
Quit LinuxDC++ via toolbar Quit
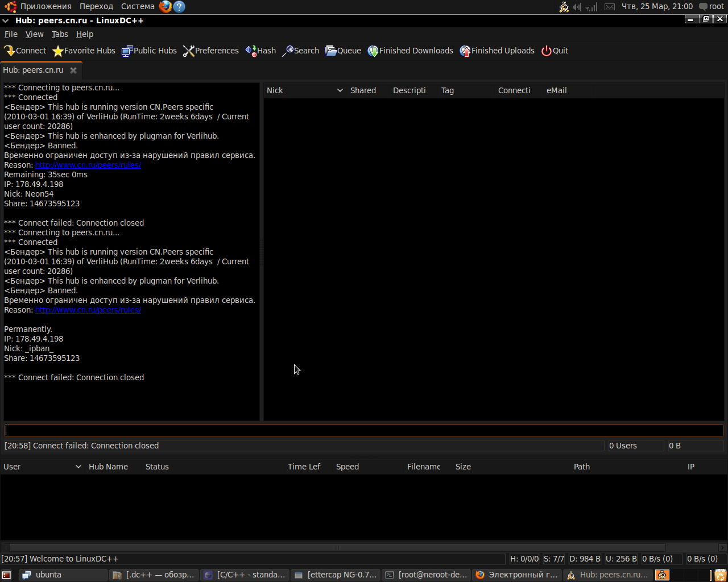(x=555, y=51)
